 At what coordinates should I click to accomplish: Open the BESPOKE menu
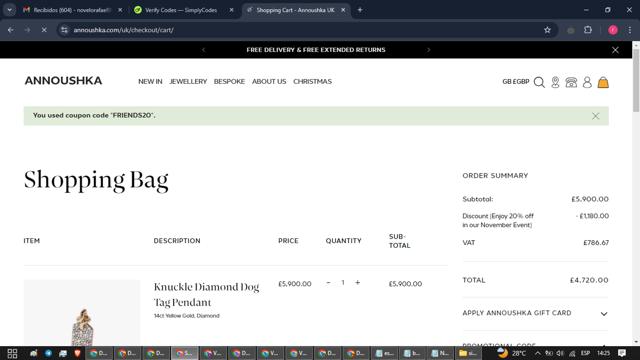coord(229,82)
